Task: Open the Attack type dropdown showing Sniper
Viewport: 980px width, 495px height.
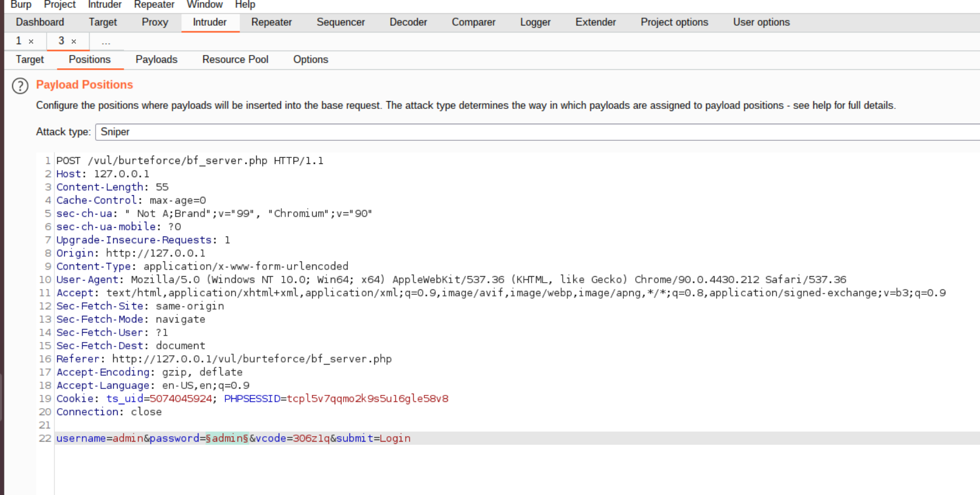Action: click(537, 132)
